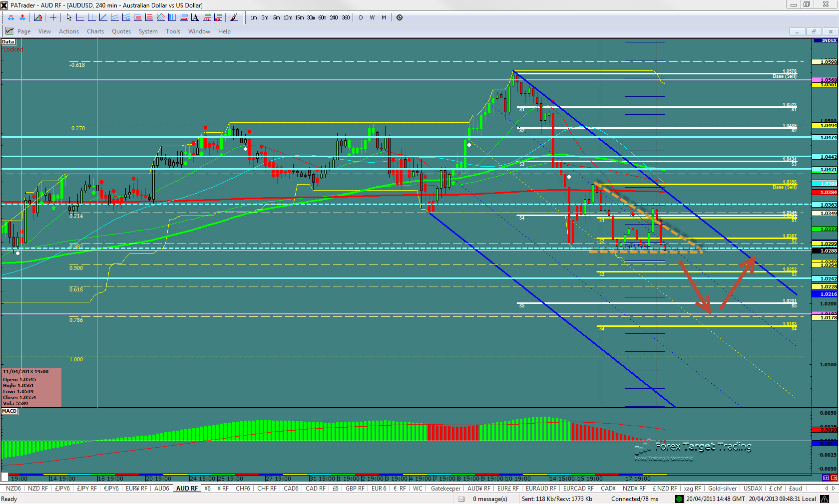Open the Page menu
Viewport: 839px width, 504px height.
[x=24, y=31]
